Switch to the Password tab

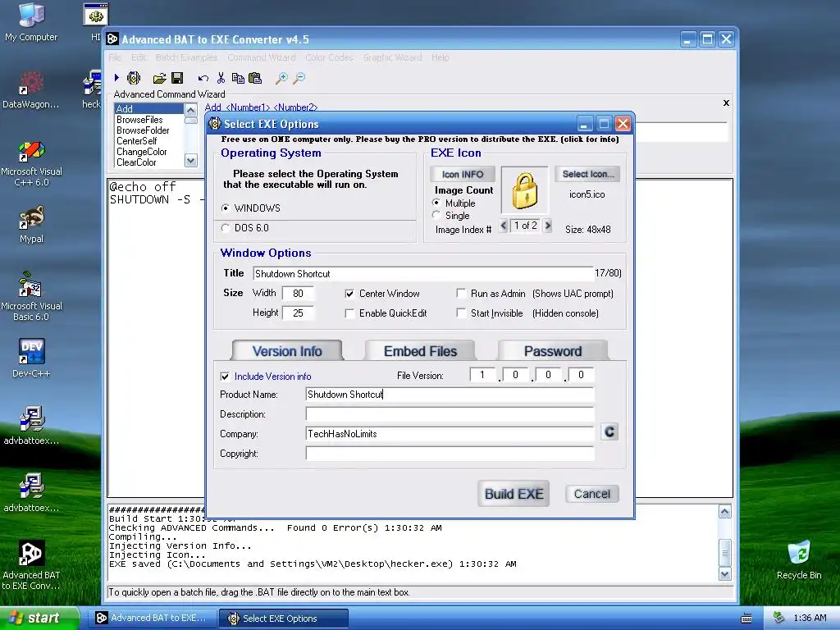coord(553,351)
